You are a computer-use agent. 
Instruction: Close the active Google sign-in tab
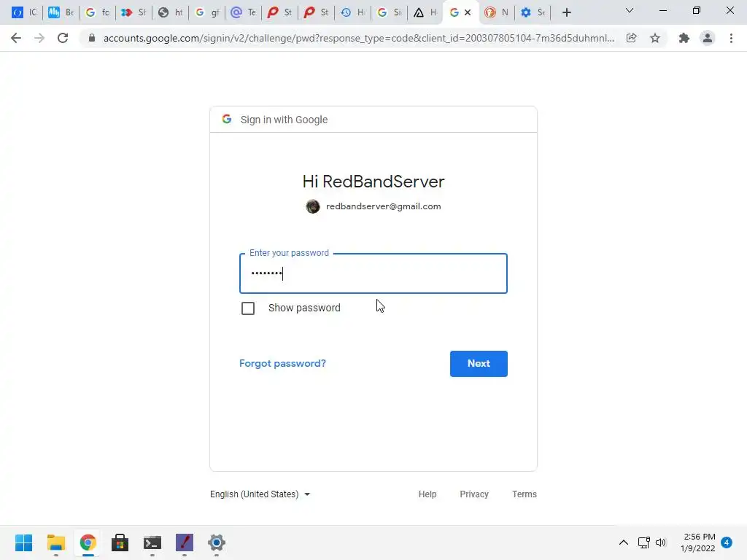(468, 12)
